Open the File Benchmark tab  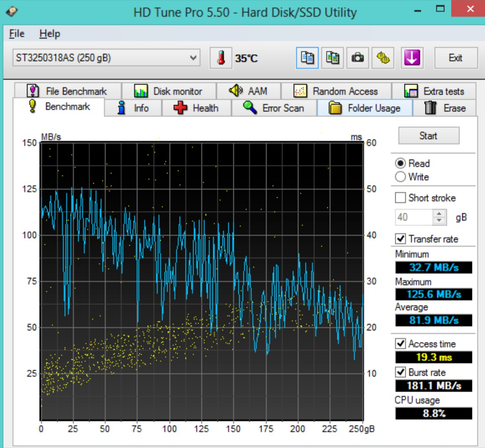click(68, 91)
